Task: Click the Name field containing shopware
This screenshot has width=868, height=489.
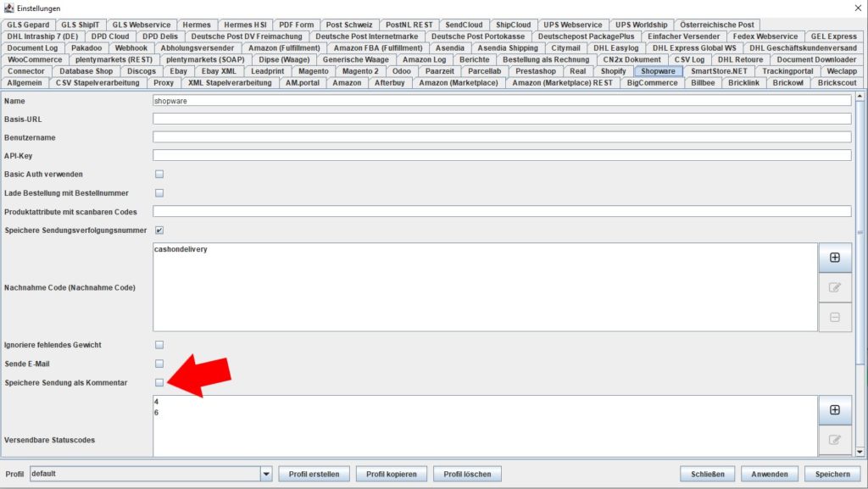Action: (502, 101)
